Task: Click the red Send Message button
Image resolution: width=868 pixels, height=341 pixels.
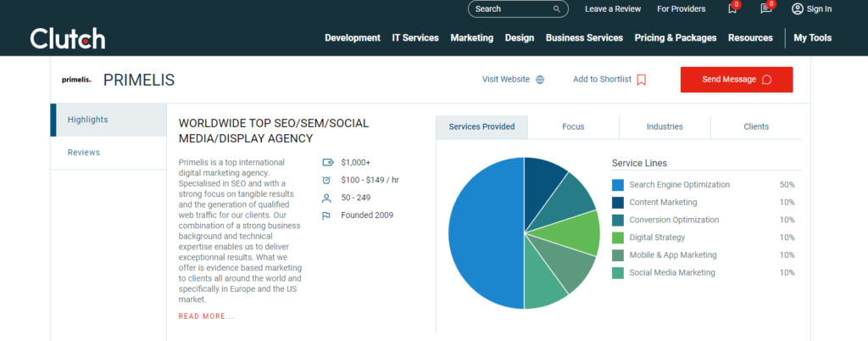Action: click(x=737, y=80)
